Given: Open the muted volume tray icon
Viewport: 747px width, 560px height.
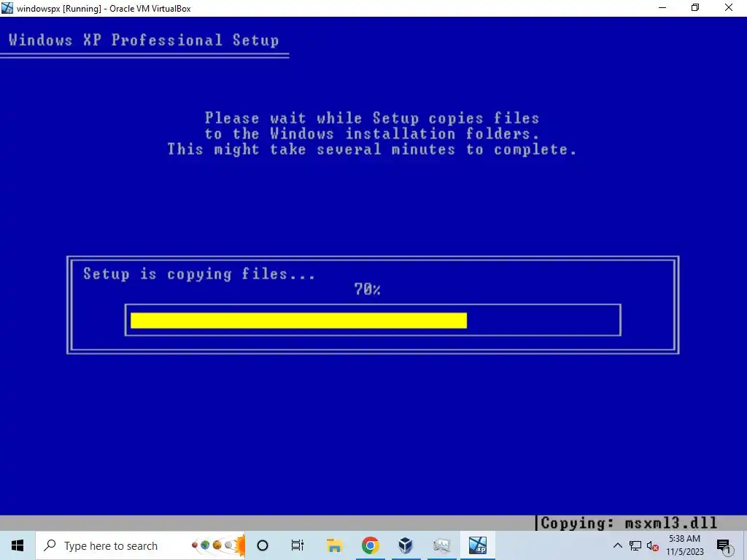Looking at the screenshot, I should pyautogui.click(x=653, y=546).
